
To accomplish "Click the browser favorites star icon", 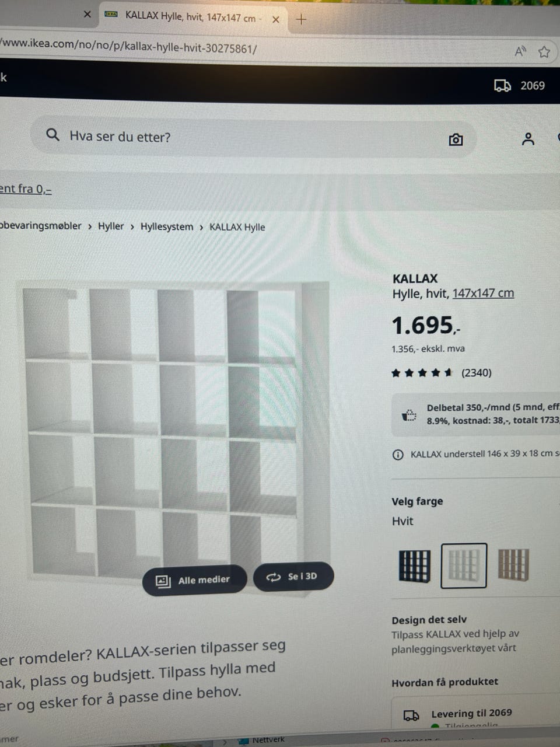I will (x=544, y=52).
